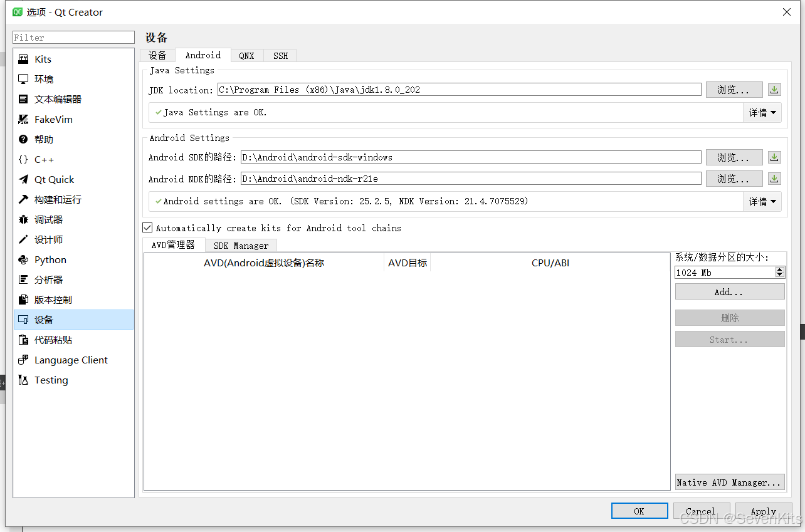
Task: Click the Add... AVD button
Action: [730, 292]
